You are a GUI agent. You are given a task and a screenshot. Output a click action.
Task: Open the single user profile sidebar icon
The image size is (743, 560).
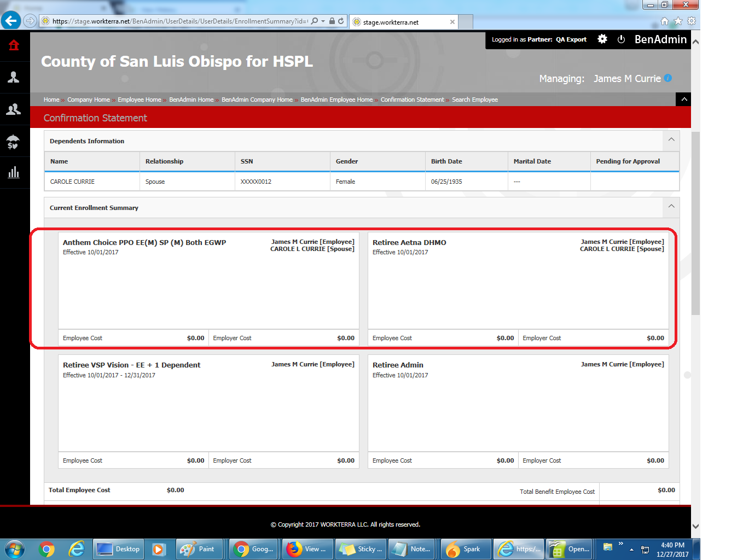click(x=14, y=78)
